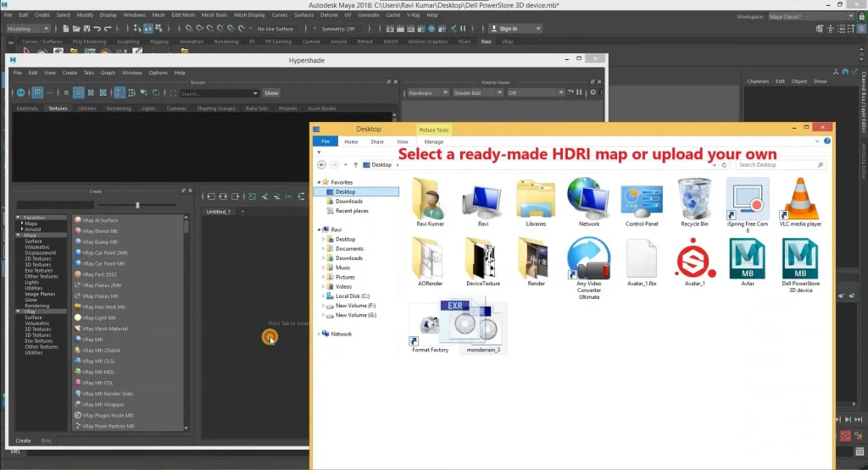The width and height of the screenshot is (868, 470).
Task: Click the Open Scene folder icon in Maya toolbar
Action: pos(75,29)
